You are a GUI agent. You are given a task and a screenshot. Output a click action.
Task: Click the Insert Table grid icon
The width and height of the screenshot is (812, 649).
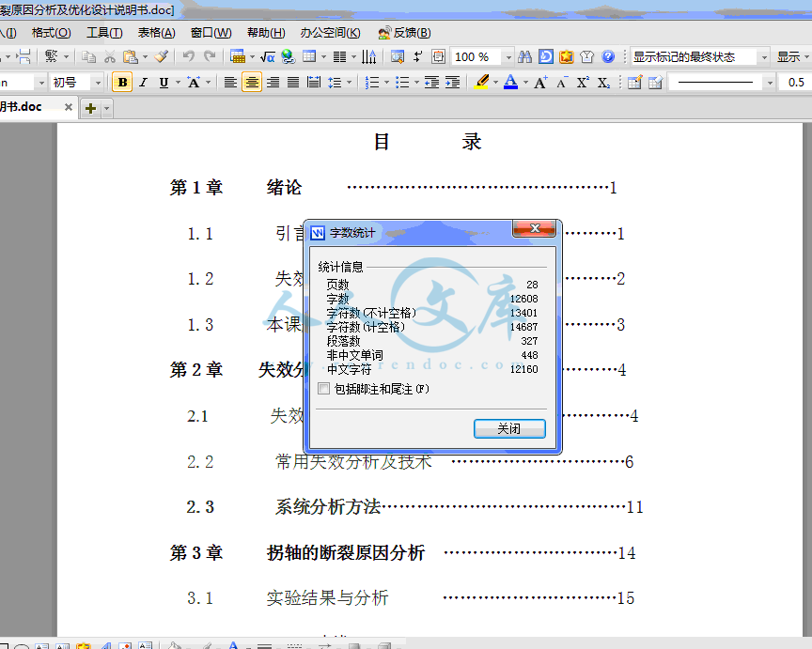309,56
